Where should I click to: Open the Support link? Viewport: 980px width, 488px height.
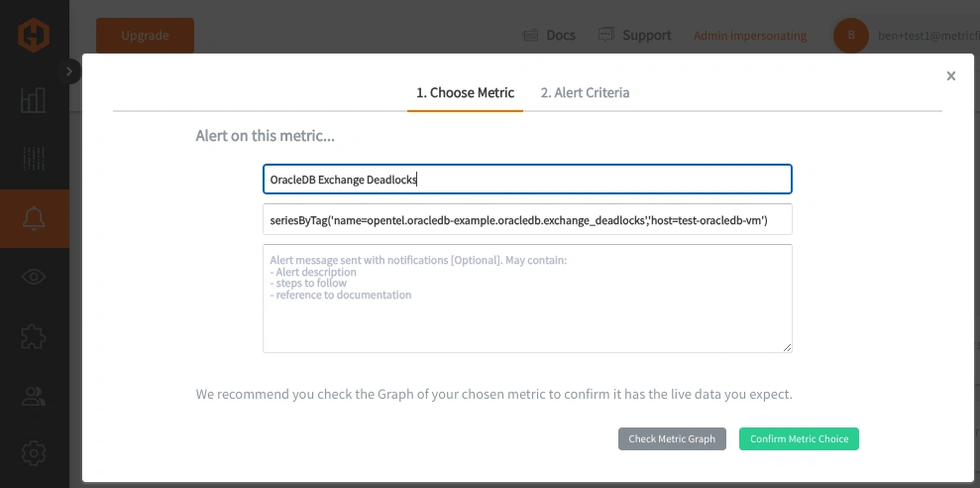[646, 35]
